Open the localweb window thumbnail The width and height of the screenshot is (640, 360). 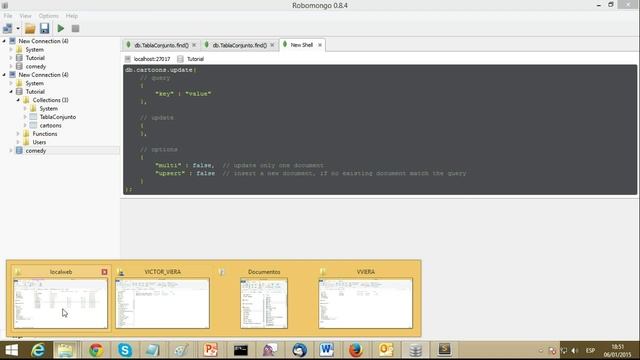[60, 304]
